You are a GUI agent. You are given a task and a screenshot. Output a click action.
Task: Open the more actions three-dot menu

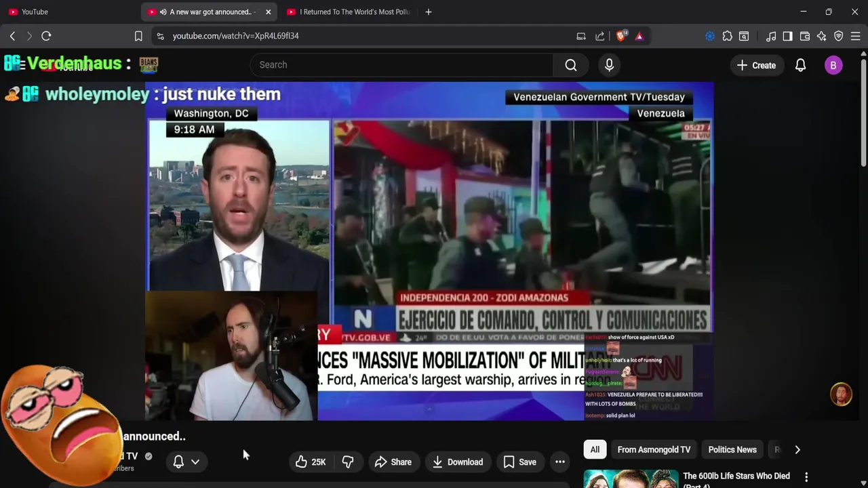560,462
